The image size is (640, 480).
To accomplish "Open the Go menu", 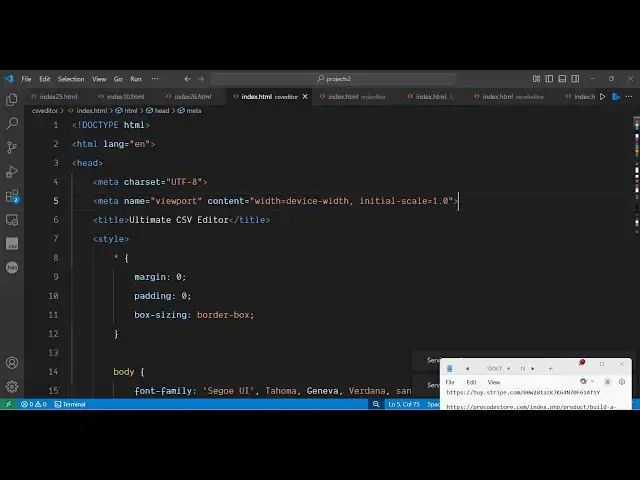I will (x=118, y=79).
